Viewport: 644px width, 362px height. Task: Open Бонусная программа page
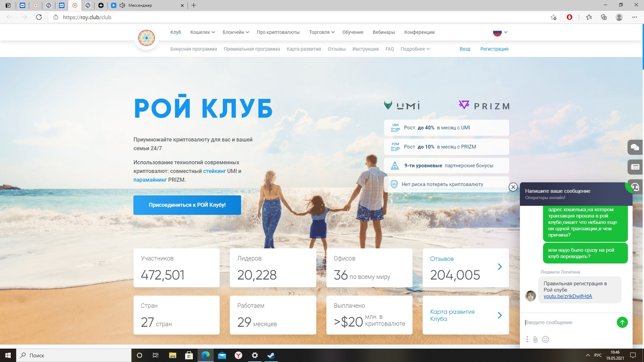194,49
